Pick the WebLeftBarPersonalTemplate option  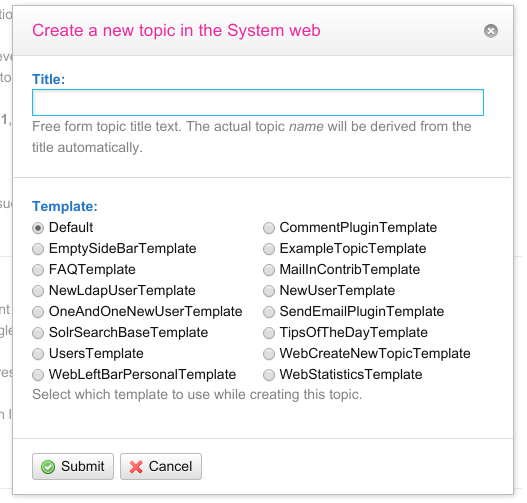38,375
